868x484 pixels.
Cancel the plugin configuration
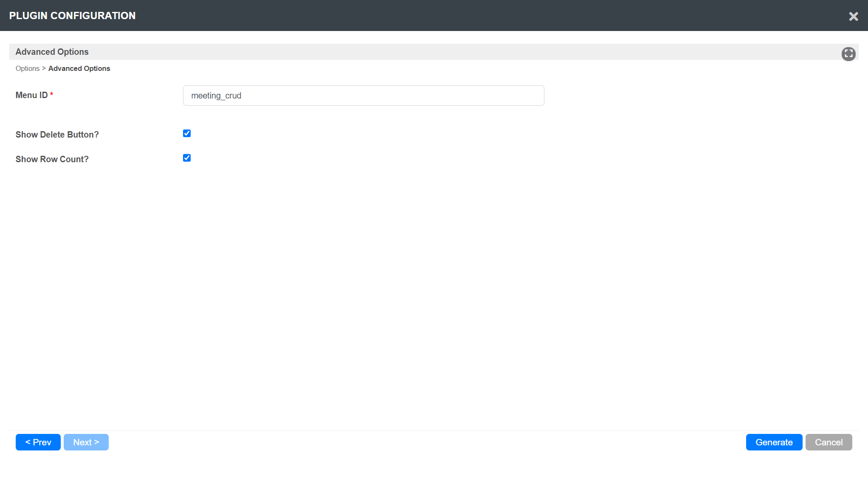[828, 442]
